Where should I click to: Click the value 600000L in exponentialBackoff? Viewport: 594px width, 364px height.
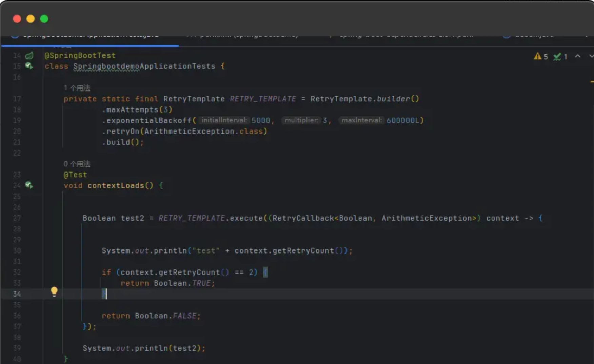coord(403,121)
